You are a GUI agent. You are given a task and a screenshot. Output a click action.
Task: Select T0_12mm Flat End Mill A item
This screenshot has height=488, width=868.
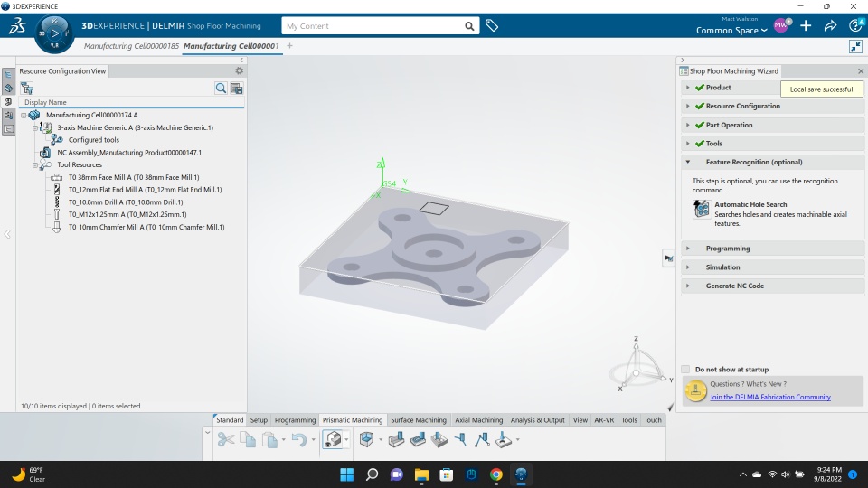coord(145,189)
